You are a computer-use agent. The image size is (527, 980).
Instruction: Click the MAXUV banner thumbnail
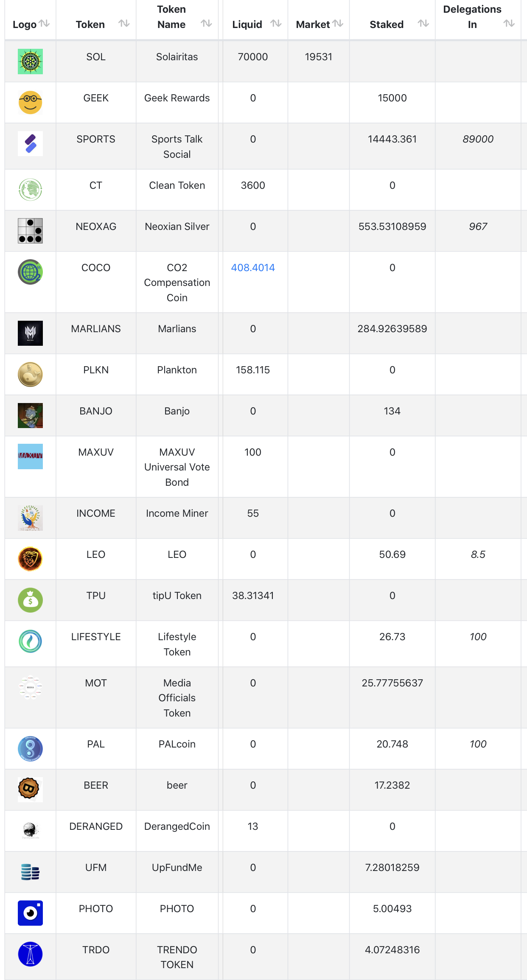coord(30,456)
